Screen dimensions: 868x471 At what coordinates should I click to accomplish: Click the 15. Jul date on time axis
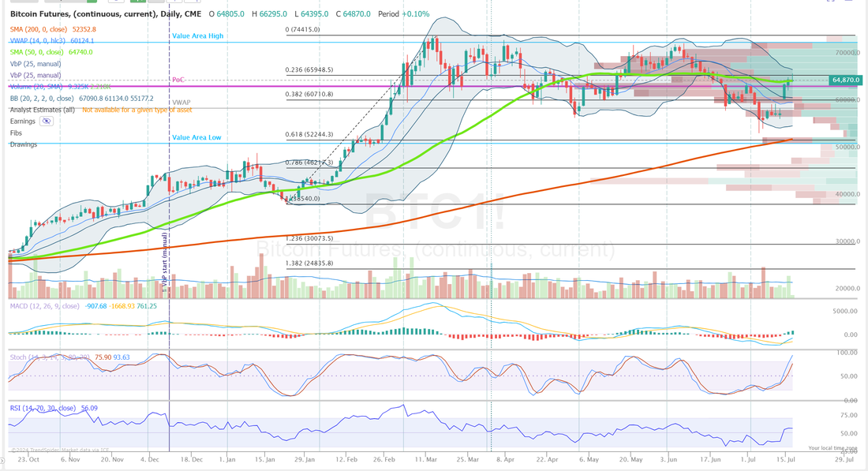(786, 459)
